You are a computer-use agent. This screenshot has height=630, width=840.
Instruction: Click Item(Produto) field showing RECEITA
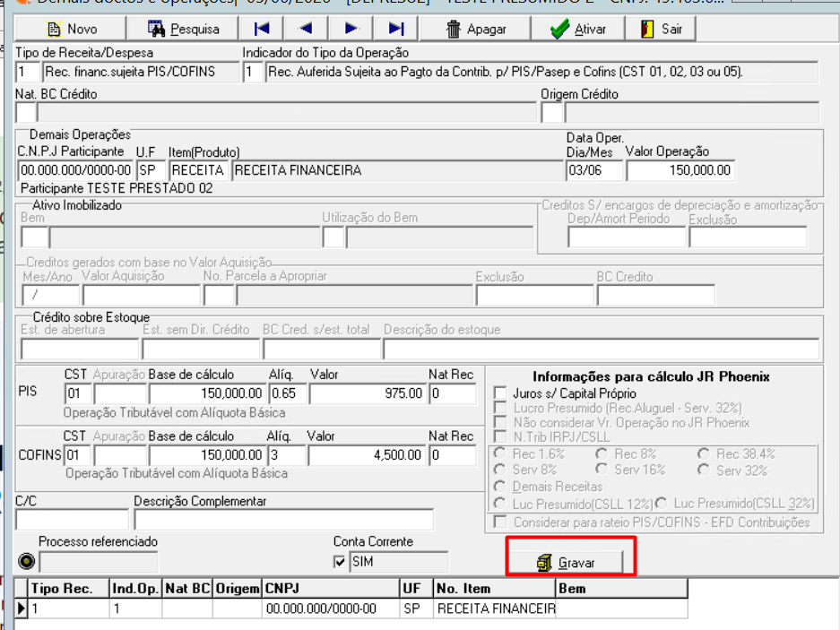[199, 170]
